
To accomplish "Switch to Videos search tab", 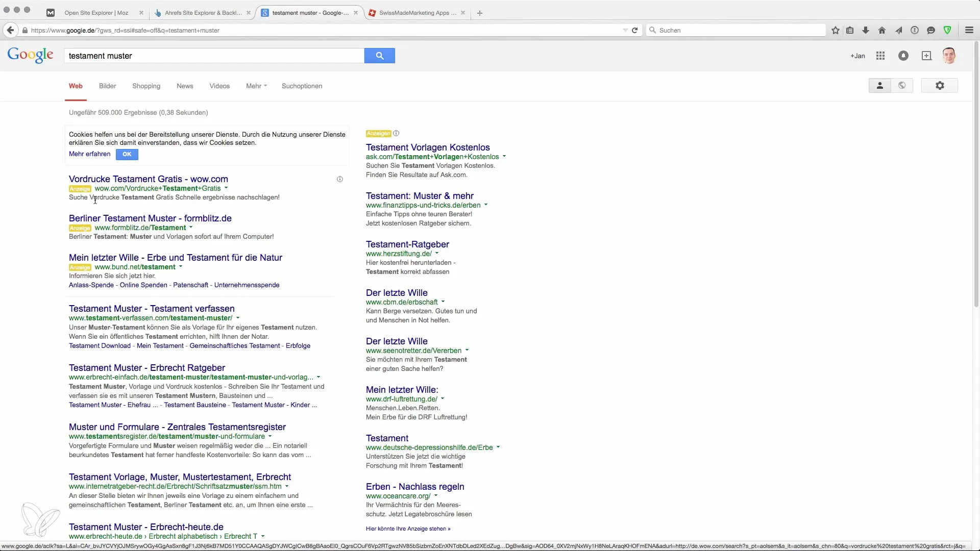I will (219, 86).
